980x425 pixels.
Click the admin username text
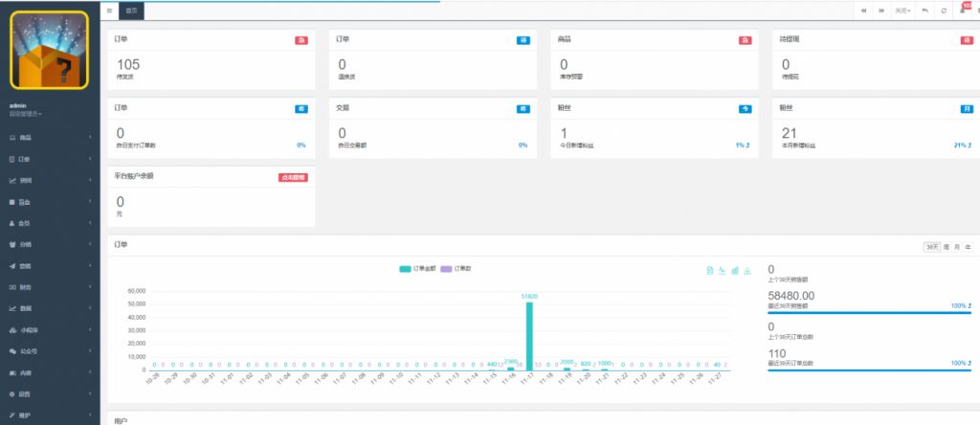click(17, 105)
